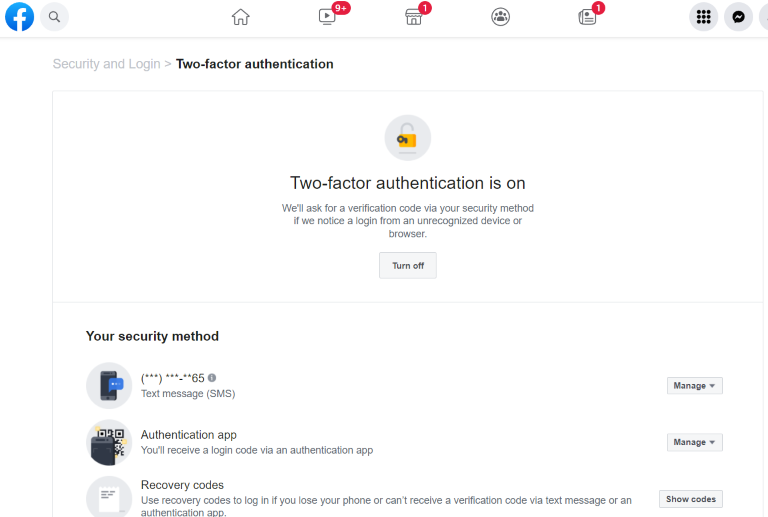Click the info icon beside phone number
This screenshot has width=768, height=517.
click(212, 378)
